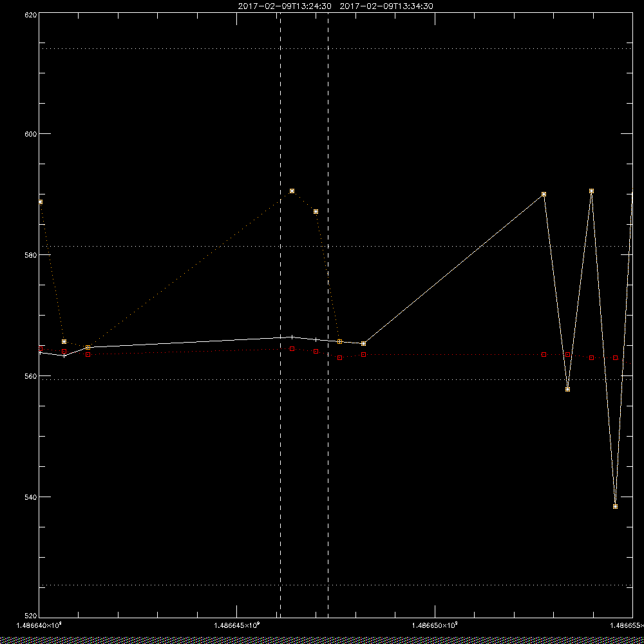Click the start timestamp 2017-02-09T13:24:30 in title
The height and width of the screenshot is (644, 644).
coord(285,6)
